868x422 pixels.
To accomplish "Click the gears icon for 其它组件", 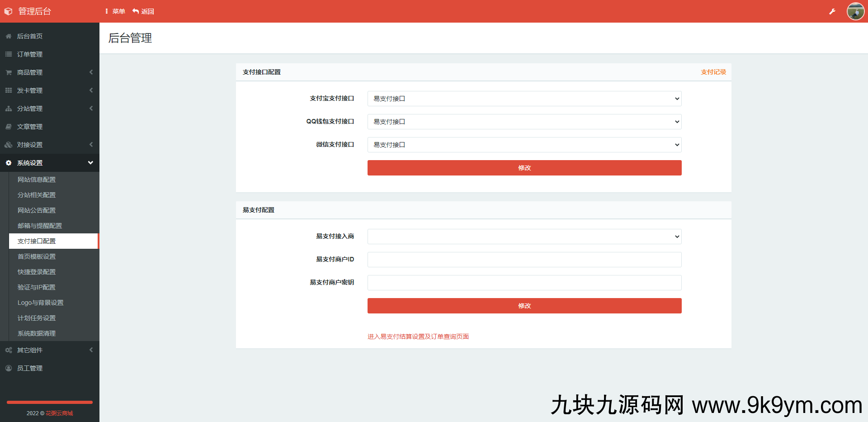I will point(9,350).
